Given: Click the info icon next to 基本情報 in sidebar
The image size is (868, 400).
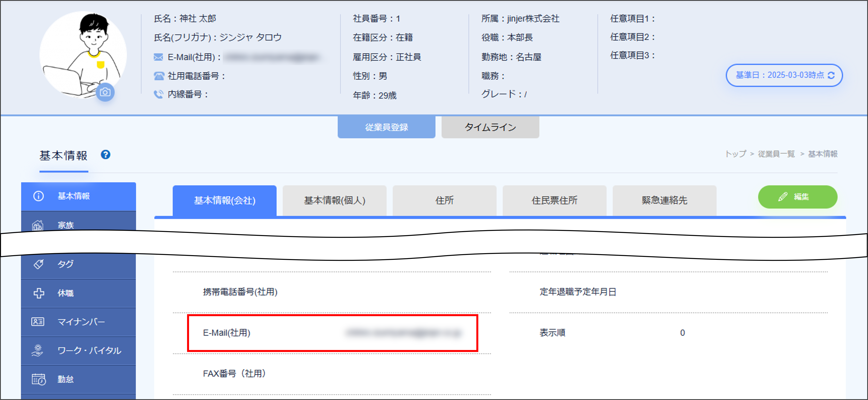Looking at the screenshot, I should click(38, 196).
